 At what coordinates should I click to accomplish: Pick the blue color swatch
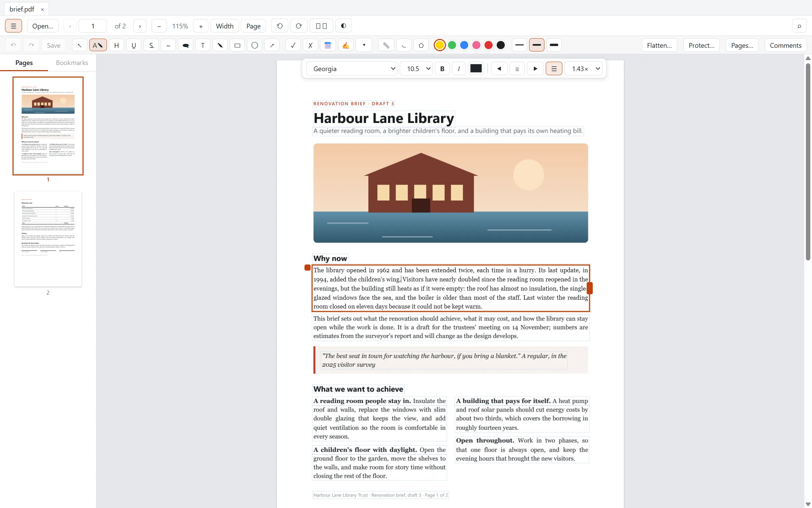464,45
